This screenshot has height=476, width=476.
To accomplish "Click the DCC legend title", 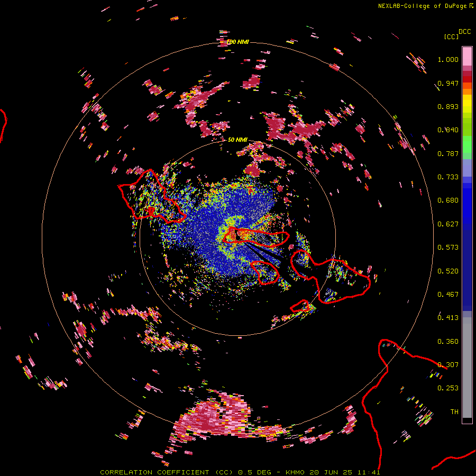I will (x=465, y=32).
